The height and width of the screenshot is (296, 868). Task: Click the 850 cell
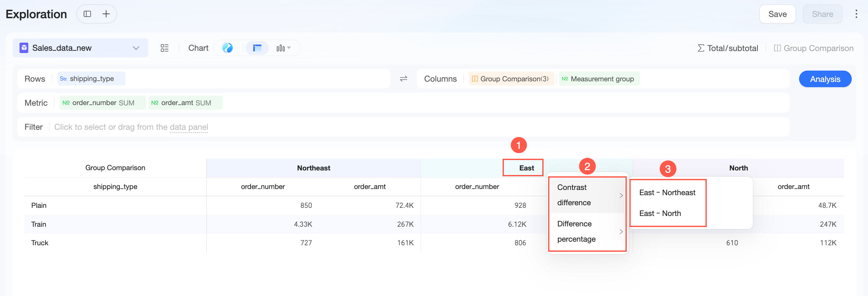(x=306, y=205)
